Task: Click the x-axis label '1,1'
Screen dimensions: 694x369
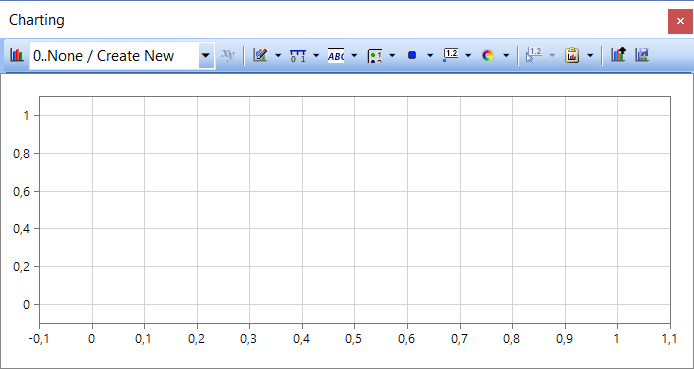Action: pyautogui.click(x=669, y=339)
